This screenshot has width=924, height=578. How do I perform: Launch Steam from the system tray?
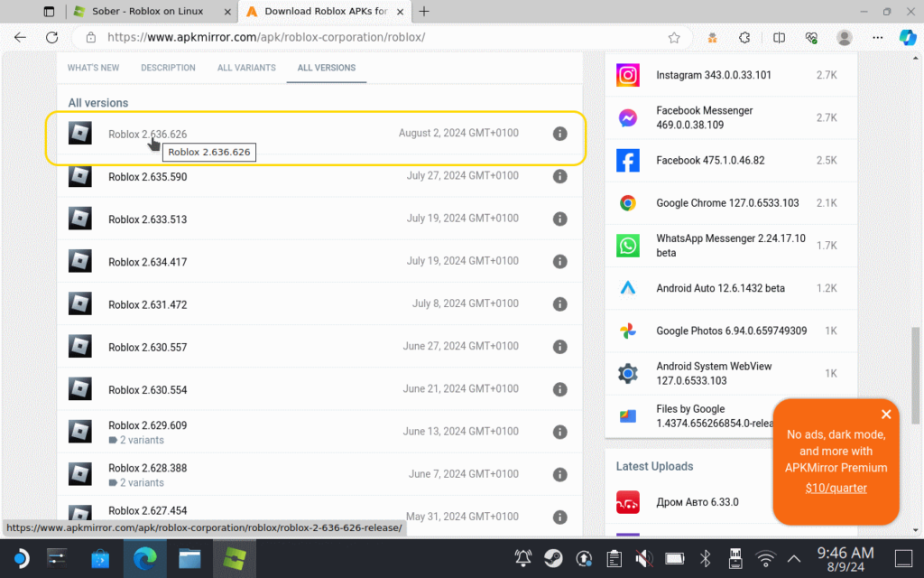553,558
